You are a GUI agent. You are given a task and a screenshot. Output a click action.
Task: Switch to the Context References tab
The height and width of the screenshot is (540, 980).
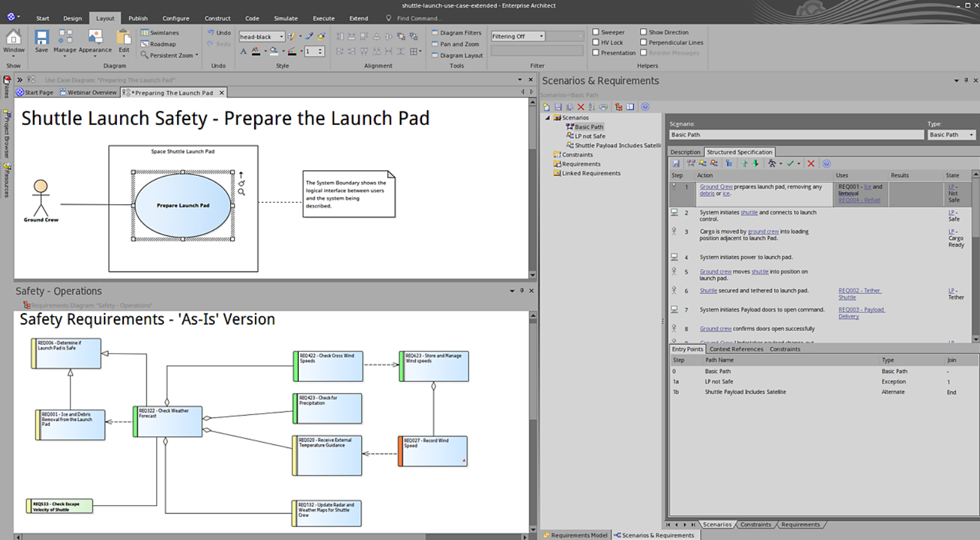(x=736, y=349)
